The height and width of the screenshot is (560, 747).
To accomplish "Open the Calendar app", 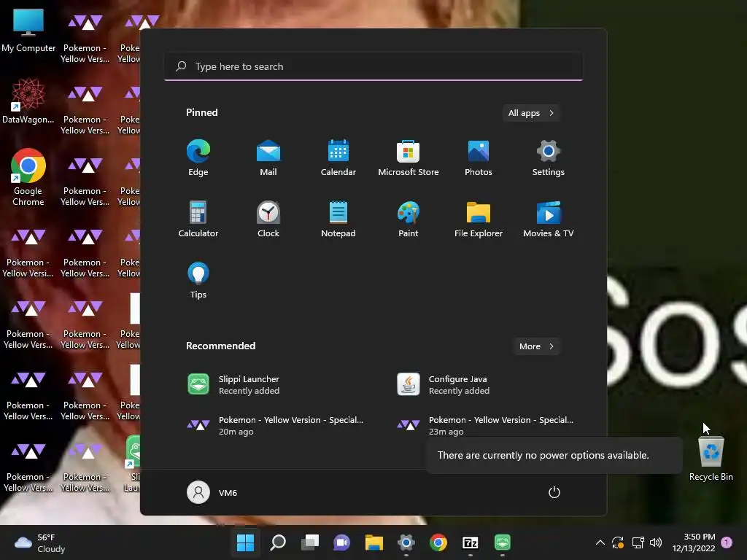I will (x=338, y=158).
